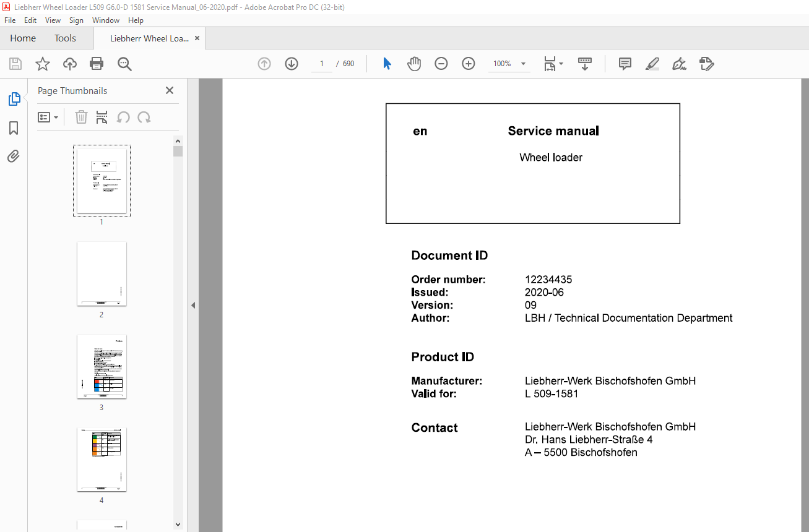Click thumbnails scrollbar down arrow
The height and width of the screenshot is (532, 809).
click(x=178, y=525)
